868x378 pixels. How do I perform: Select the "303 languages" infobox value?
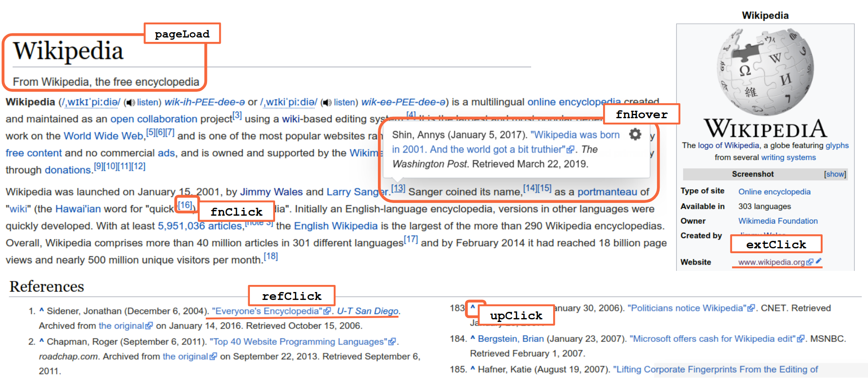coord(765,206)
